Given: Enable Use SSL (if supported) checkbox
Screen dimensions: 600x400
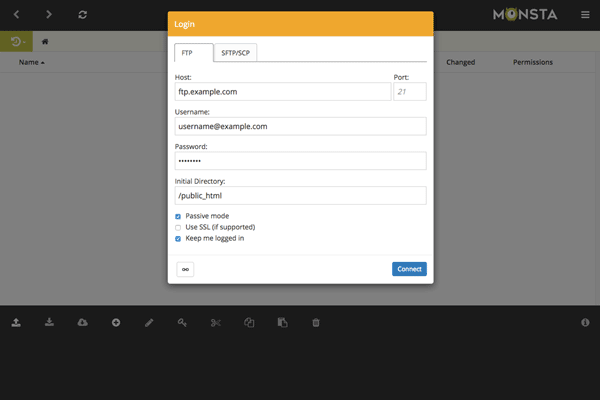Looking at the screenshot, I should click(x=178, y=227).
